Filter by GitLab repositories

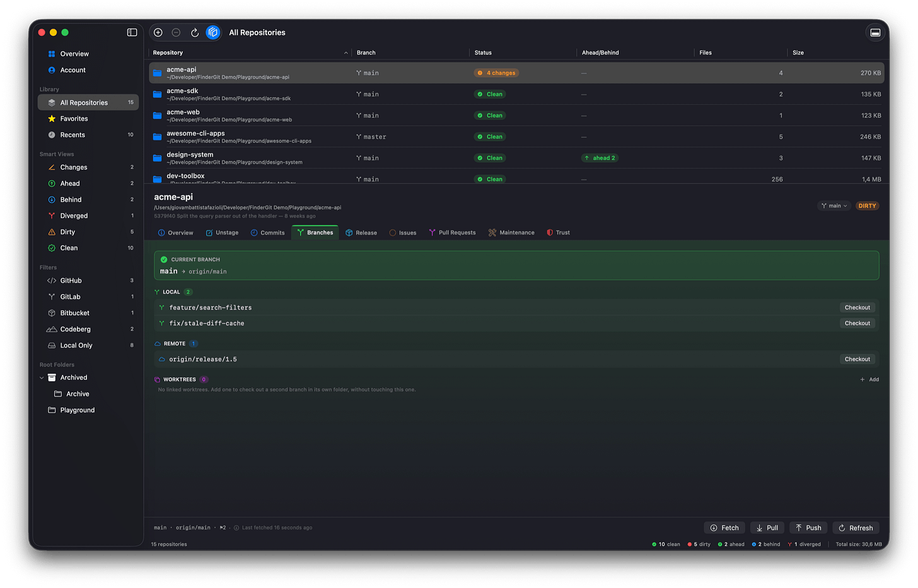click(x=88, y=297)
